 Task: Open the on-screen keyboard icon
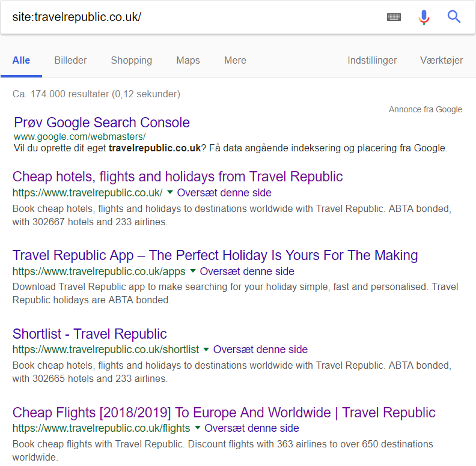[x=394, y=17]
